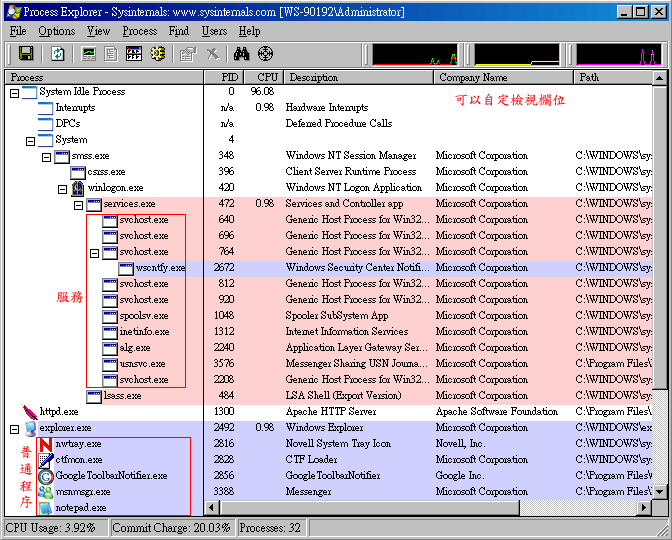This screenshot has height=540, width=672.
Task: Click the inetinfo.exe window icon
Action: [110, 332]
